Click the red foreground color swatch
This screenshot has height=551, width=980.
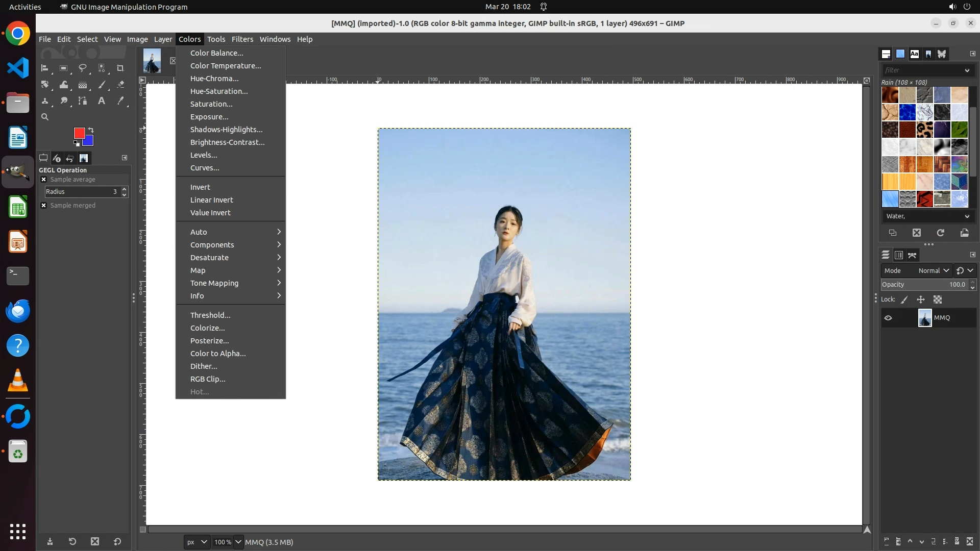point(79,133)
